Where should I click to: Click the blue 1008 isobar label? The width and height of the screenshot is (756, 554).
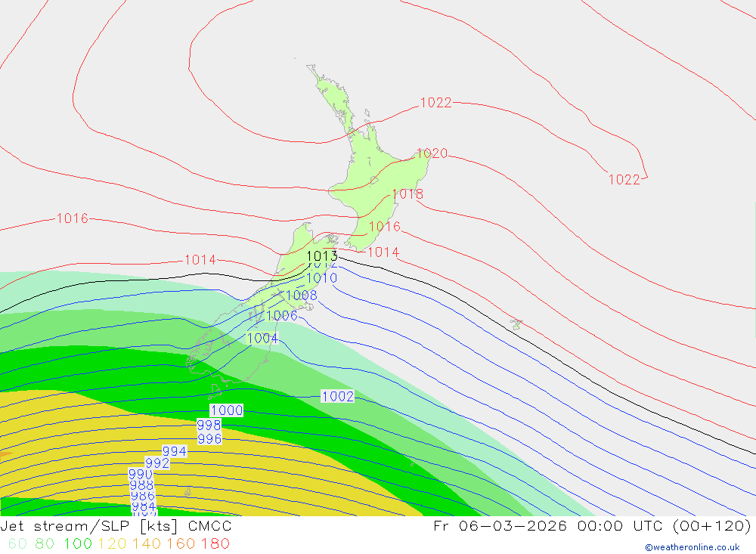pos(302,295)
